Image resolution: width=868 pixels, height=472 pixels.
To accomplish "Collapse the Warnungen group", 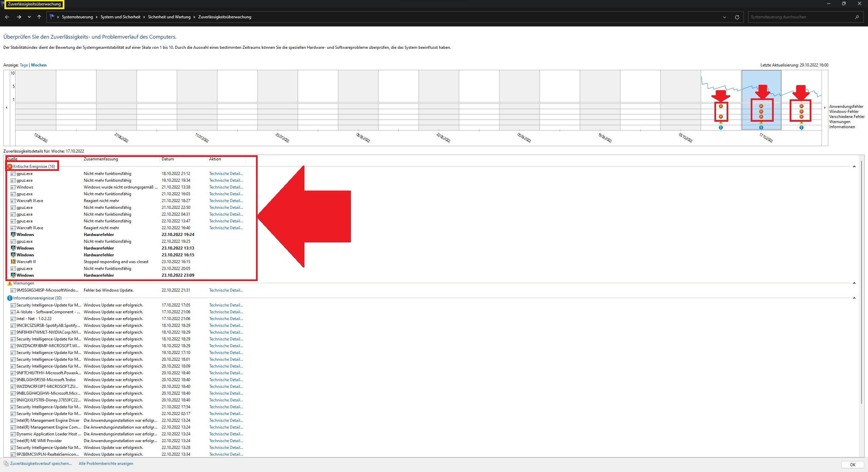I will pos(854,283).
